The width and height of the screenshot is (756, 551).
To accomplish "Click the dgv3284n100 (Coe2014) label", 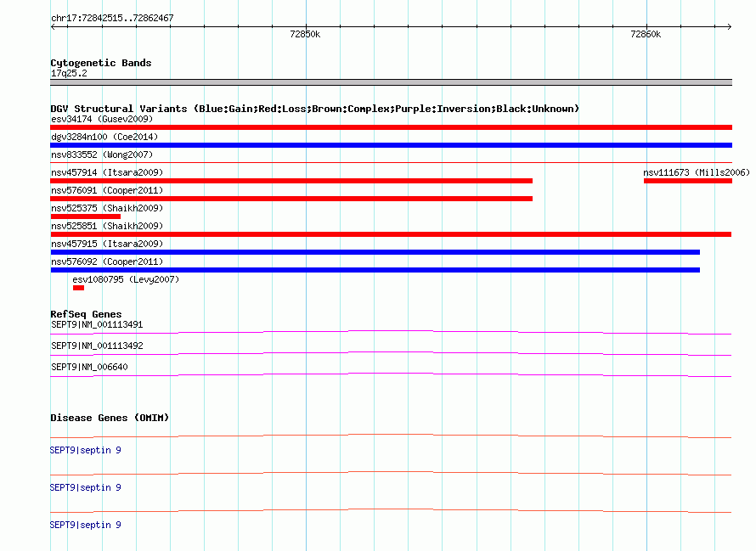I will pyautogui.click(x=104, y=137).
